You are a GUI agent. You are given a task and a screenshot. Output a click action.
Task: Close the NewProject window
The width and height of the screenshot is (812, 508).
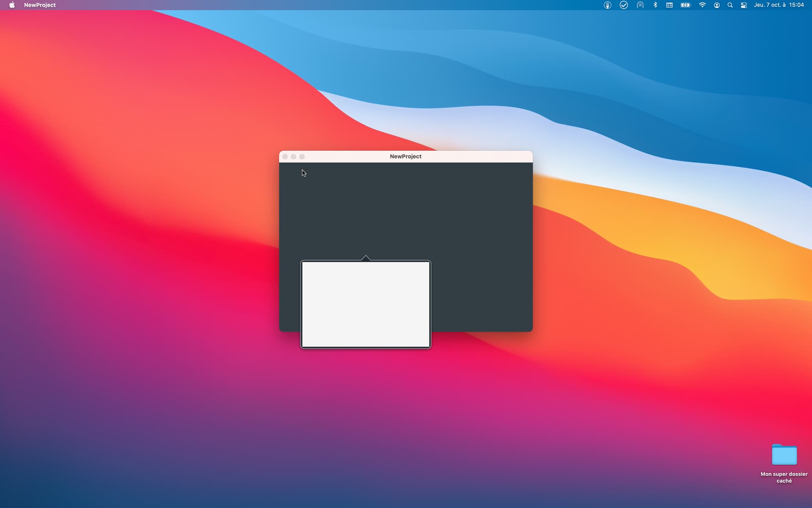[x=285, y=157]
